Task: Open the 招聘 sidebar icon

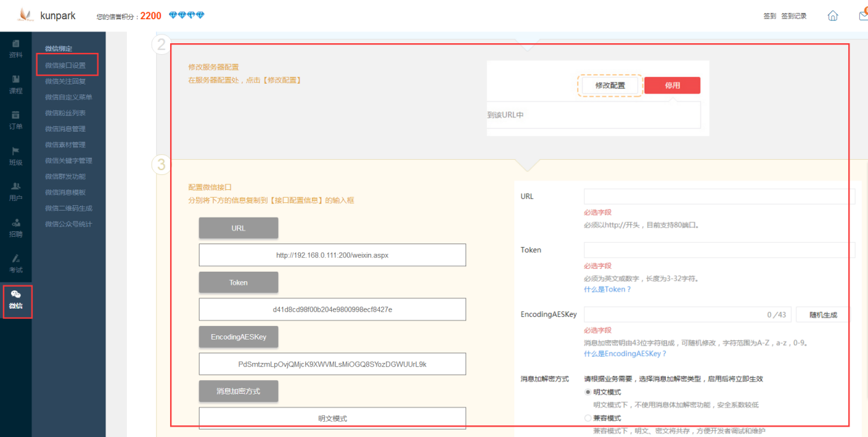Action: (15, 227)
